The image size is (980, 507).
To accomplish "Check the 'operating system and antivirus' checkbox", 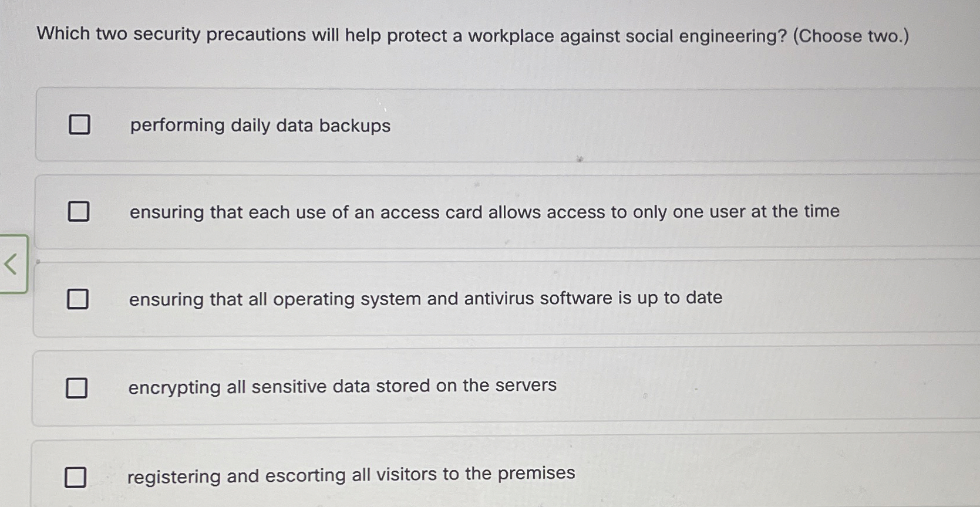I will [77, 299].
